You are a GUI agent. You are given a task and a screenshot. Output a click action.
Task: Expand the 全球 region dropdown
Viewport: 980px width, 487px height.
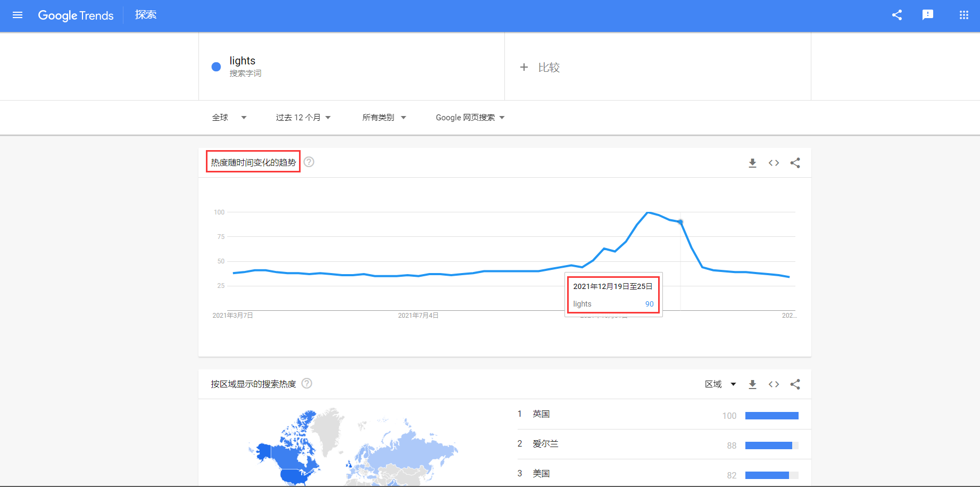click(229, 118)
